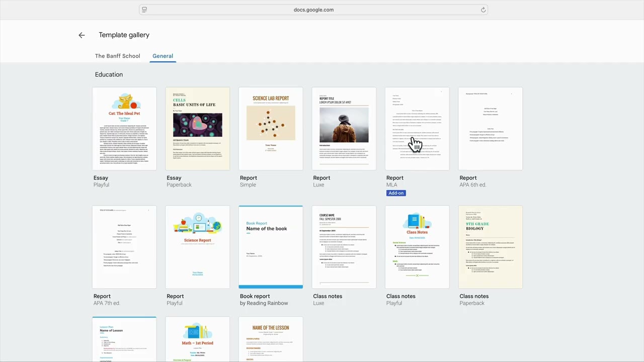644x362 pixels.
Task: Click 'Class notes' title above Luxe
Action: point(328,296)
